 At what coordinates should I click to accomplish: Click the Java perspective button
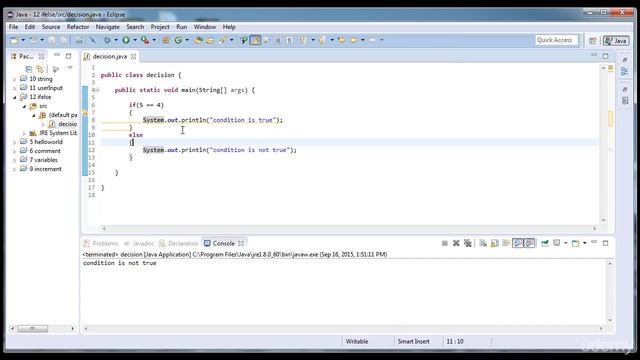click(616, 40)
